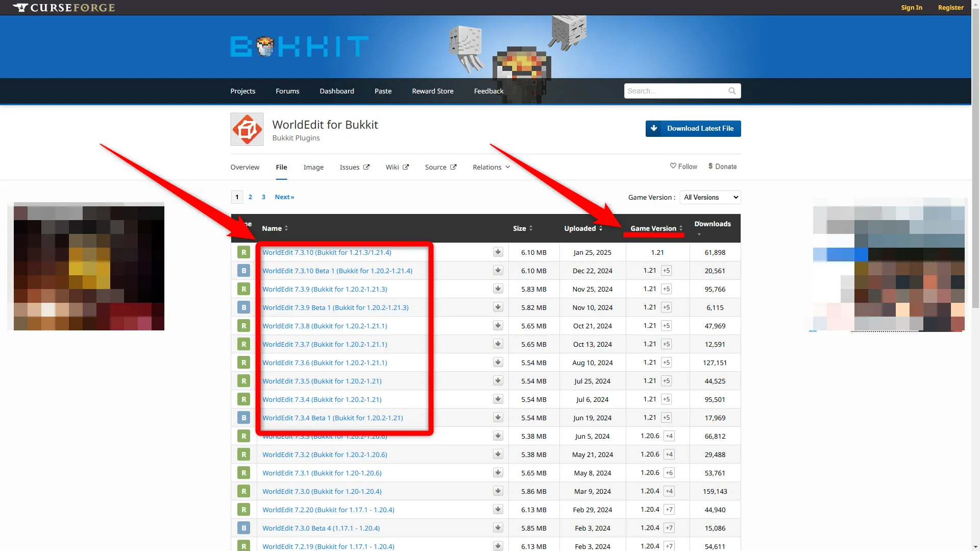The image size is (980, 551).
Task: Open Dashboard in navigation bar
Action: tap(337, 91)
